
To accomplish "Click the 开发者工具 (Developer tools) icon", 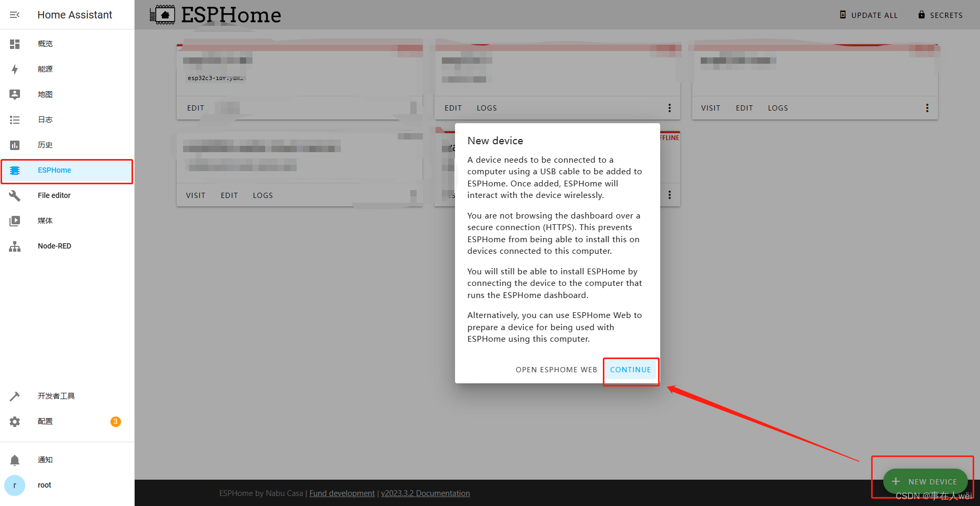I will pyautogui.click(x=15, y=396).
